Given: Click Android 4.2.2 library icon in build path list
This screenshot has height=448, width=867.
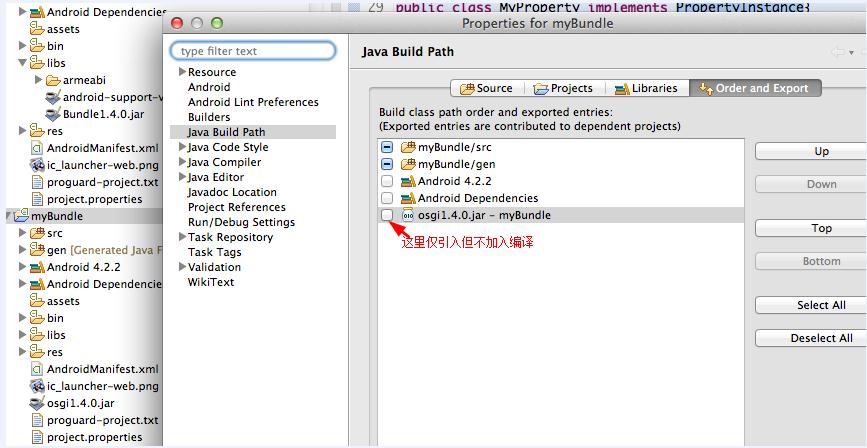Looking at the screenshot, I should pos(408,181).
